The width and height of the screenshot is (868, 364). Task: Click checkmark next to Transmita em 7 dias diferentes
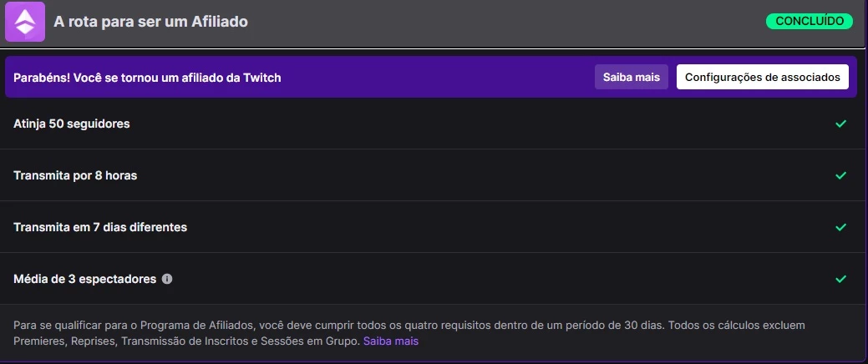click(x=840, y=227)
